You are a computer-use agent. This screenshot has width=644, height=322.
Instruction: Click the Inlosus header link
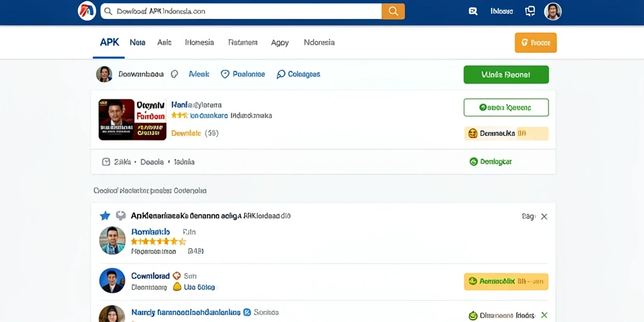click(501, 11)
